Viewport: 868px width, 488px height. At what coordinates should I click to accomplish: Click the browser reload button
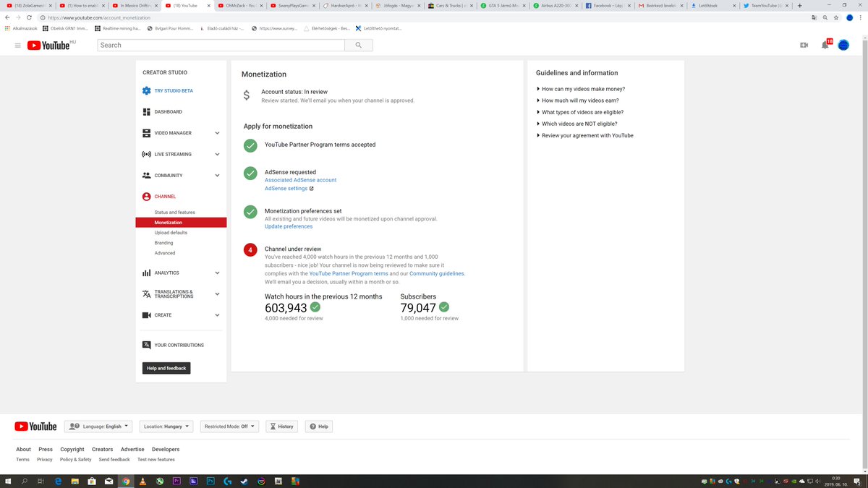click(x=29, y=17)
